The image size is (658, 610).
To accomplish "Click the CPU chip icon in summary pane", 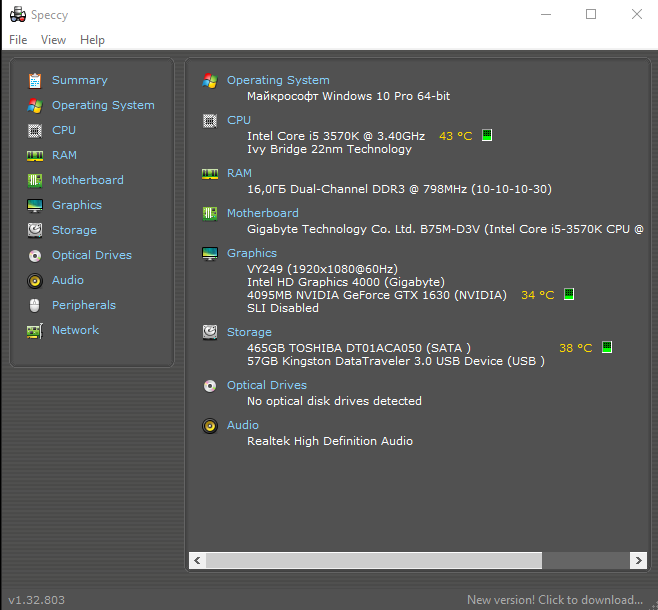I will click(210, 121).
